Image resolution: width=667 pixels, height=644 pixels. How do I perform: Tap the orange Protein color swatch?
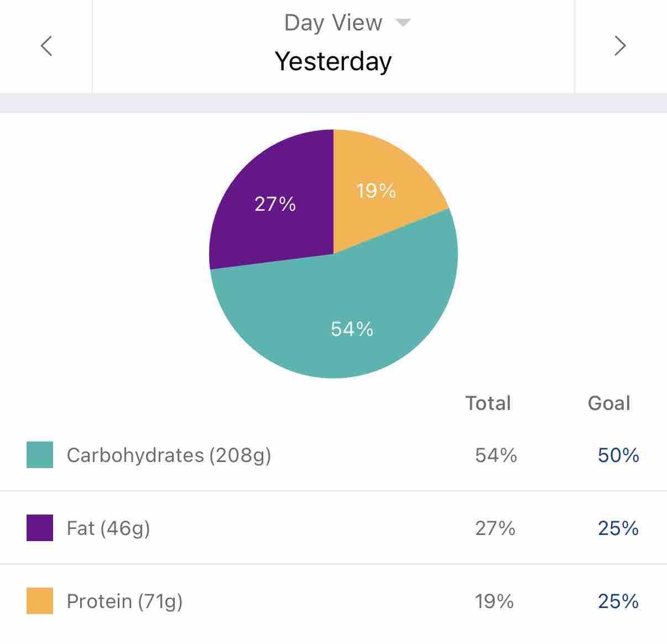pos(40,601)
